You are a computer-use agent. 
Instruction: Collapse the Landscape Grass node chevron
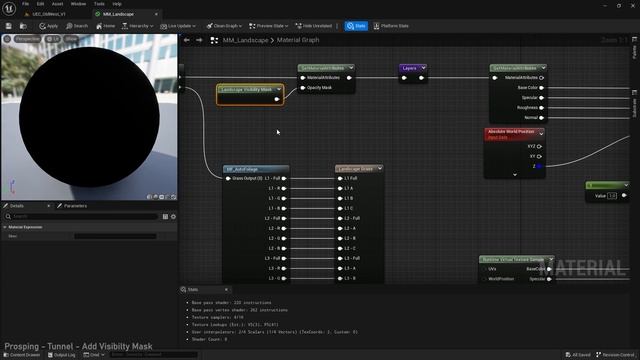[x=380, y=169]
